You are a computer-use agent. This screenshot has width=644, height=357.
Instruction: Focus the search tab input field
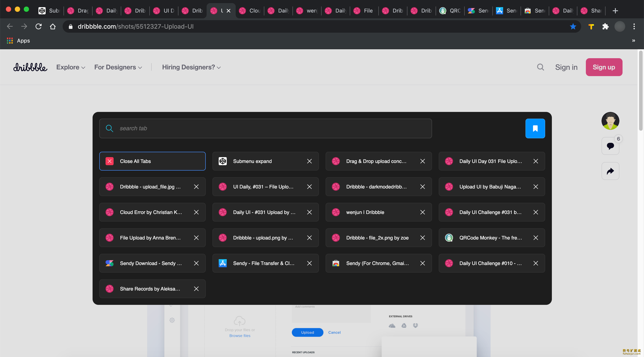pos(265,128)
